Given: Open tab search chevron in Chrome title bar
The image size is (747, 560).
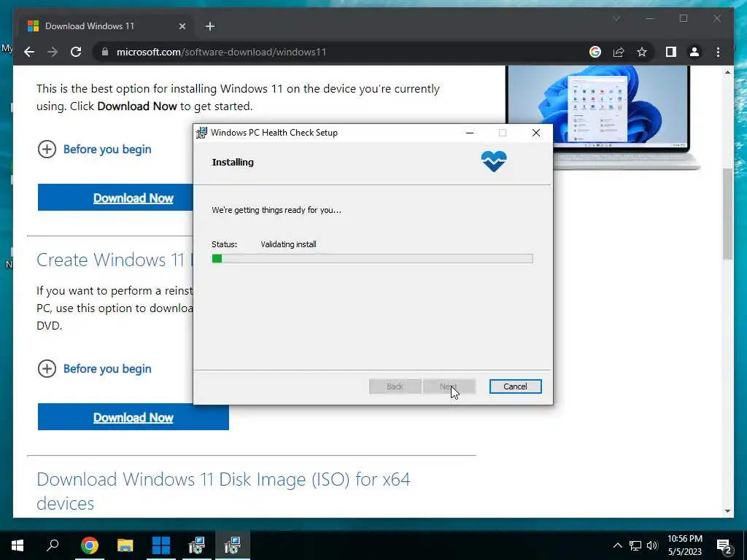Looking at the screenshot, I should pos(616,18).
